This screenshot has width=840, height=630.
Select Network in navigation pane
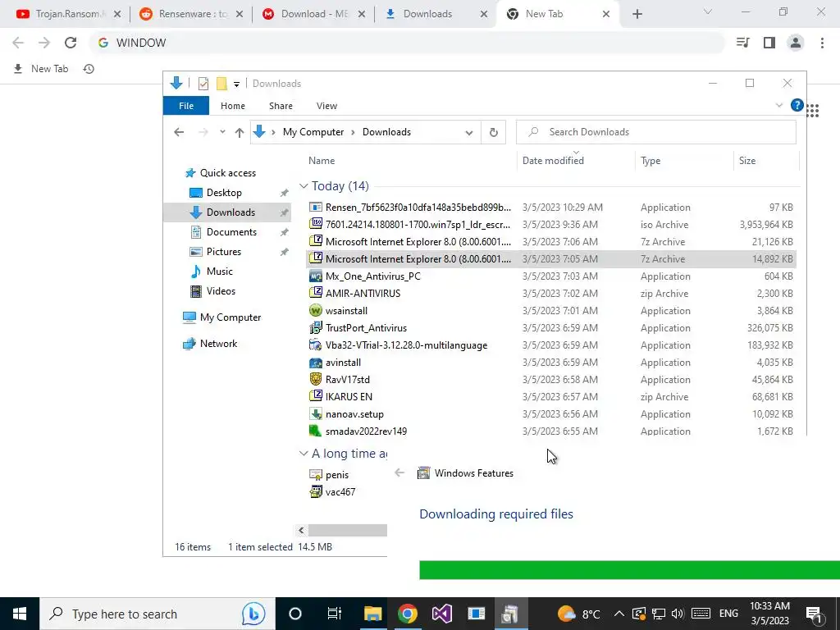click(x=218, y=344)
